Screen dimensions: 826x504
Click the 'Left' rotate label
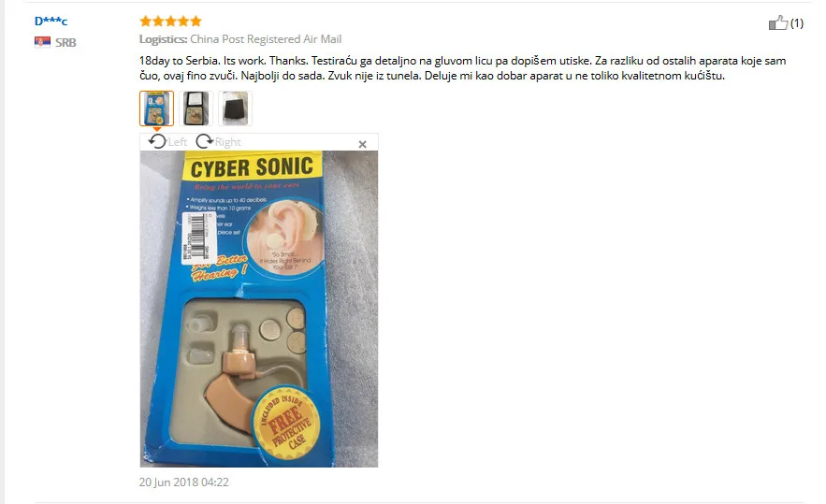(178, 142)
